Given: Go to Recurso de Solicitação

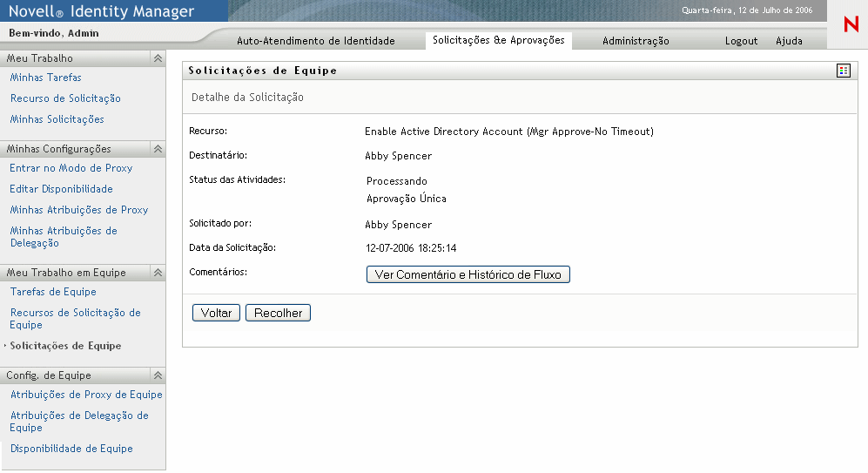Looking at the screenshot, I should coord(65,98).
